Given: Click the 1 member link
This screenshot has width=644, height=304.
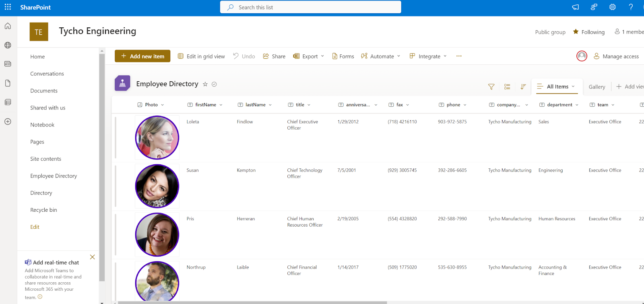Looking at the screenshot, I should click(x=629, y=32).
